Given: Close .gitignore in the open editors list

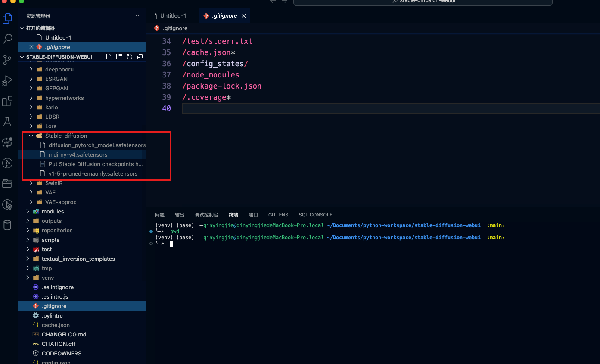Looking at the screenshot, I should 31,47.
